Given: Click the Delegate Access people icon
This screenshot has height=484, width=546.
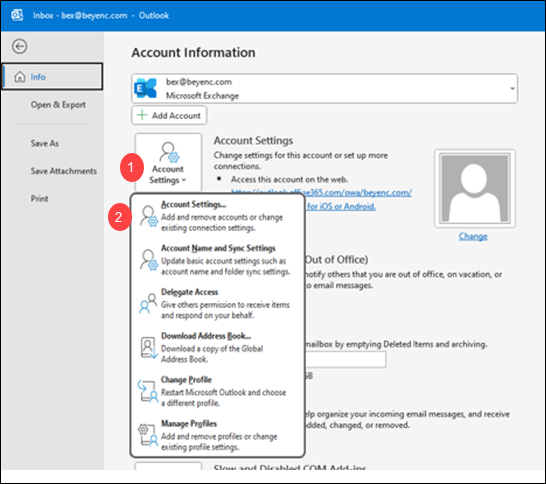Looking at the screenshot, I should coord(148,303).
